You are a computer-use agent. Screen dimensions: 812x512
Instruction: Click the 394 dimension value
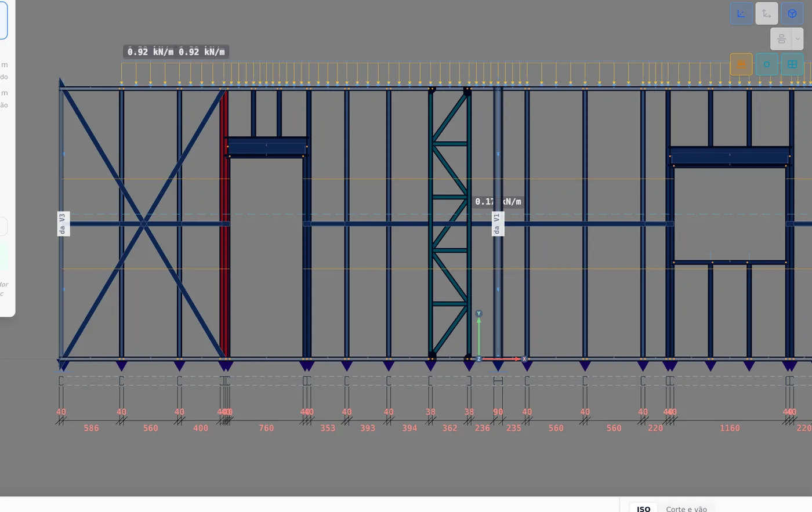point(409,428)
